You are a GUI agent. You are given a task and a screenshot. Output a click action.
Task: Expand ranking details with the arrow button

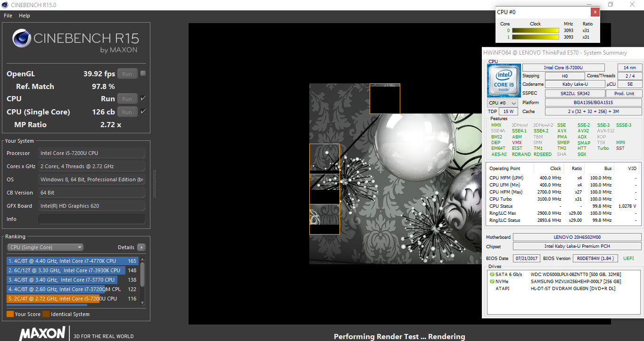pyautogui.click(x=141, y=247)
